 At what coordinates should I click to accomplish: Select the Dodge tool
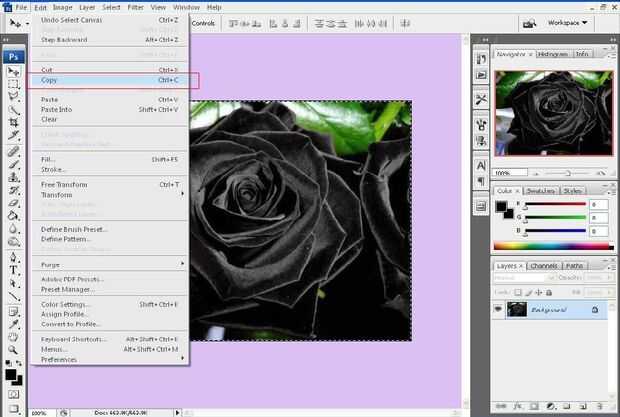(13, 242)
